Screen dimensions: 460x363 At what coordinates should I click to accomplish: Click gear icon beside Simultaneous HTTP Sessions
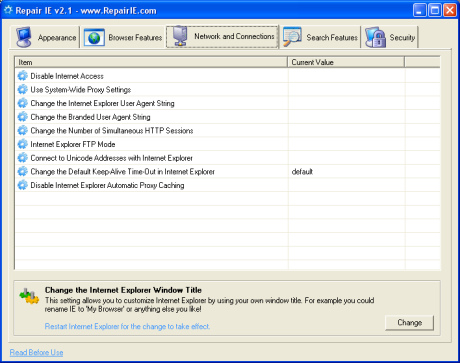[x=22, y=130]
